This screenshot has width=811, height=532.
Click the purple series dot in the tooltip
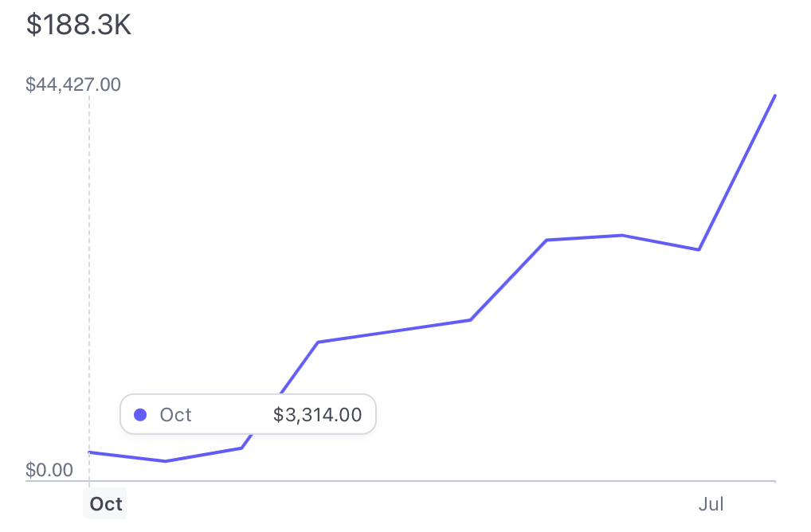tap(140, 415)
